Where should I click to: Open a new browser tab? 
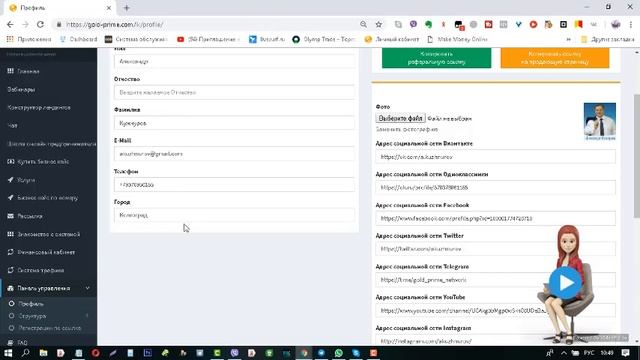(127, 8)
